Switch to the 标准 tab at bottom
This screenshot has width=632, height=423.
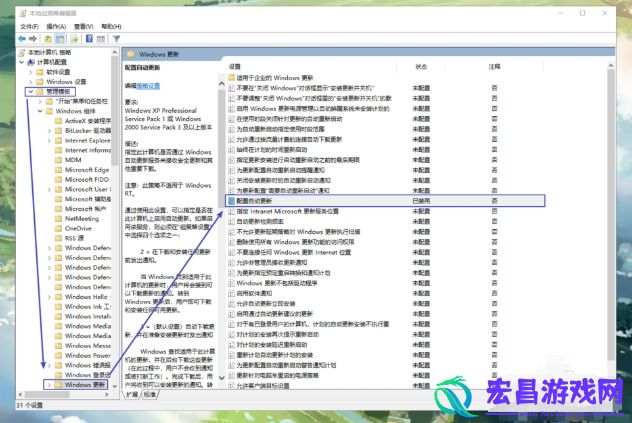tap(150, 394)
